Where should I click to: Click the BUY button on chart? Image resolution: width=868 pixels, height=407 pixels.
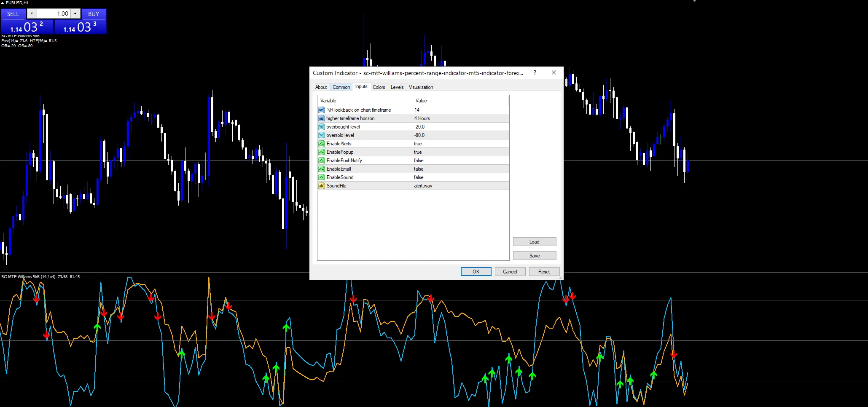click(94, 14)
